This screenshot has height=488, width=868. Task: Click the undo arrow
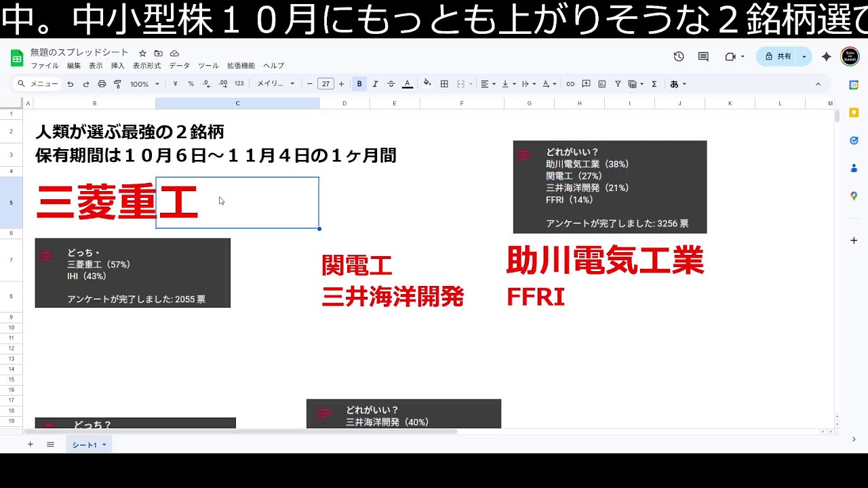click(71, 83)
